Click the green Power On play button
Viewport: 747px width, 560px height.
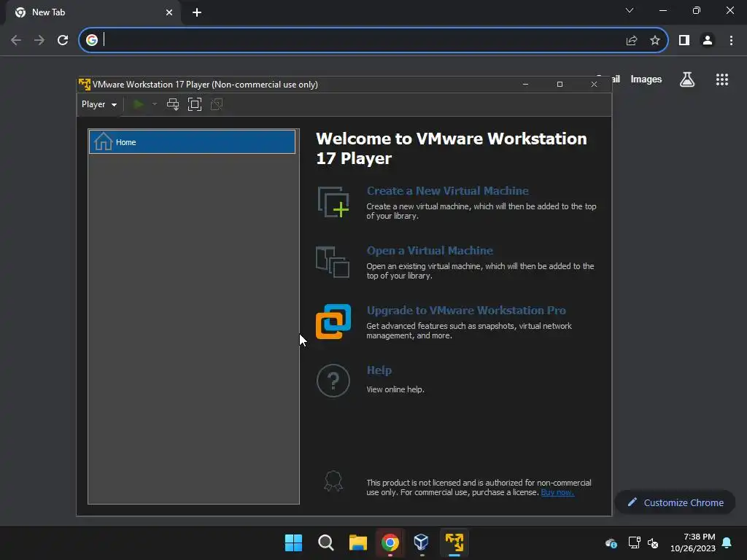138,104
